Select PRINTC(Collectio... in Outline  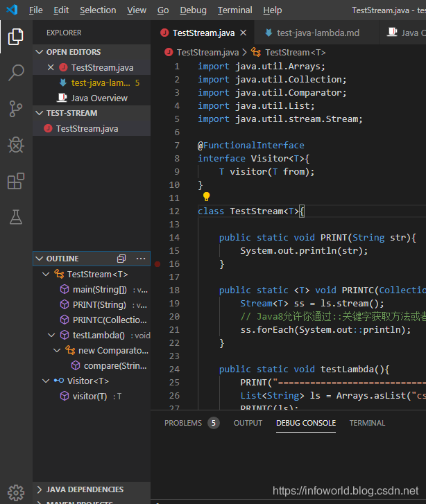(92, 320)
